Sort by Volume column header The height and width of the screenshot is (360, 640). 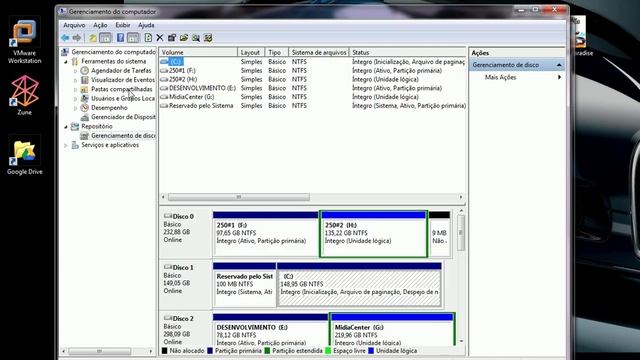tap(198, 52)
